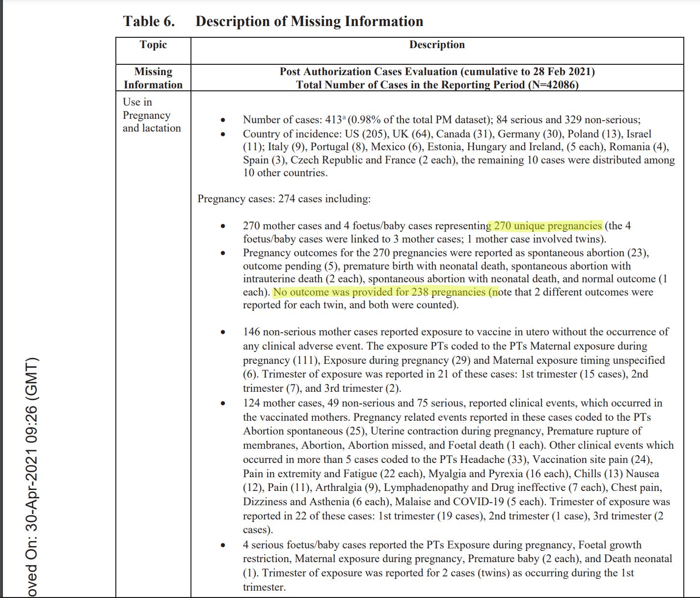
Task: Click the text 'Premature baby (2 each), and Death neonatal'
Action: 570,559
